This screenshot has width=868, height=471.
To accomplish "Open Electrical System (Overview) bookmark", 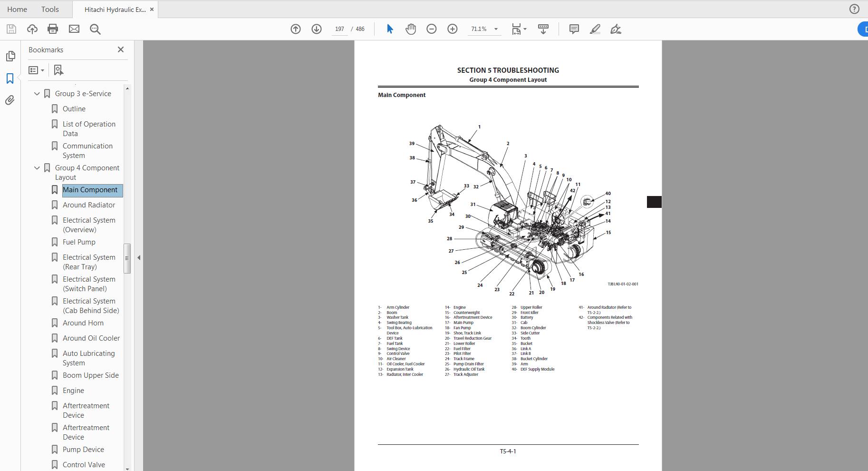I will [x=89, y=225].
